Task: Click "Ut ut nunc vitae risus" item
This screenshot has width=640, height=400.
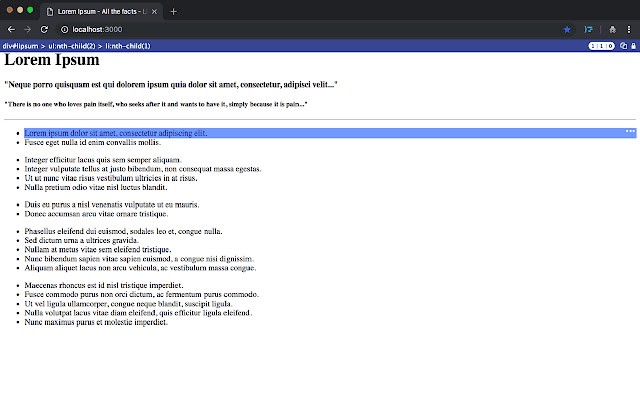Action: click(x=111, y=178)
